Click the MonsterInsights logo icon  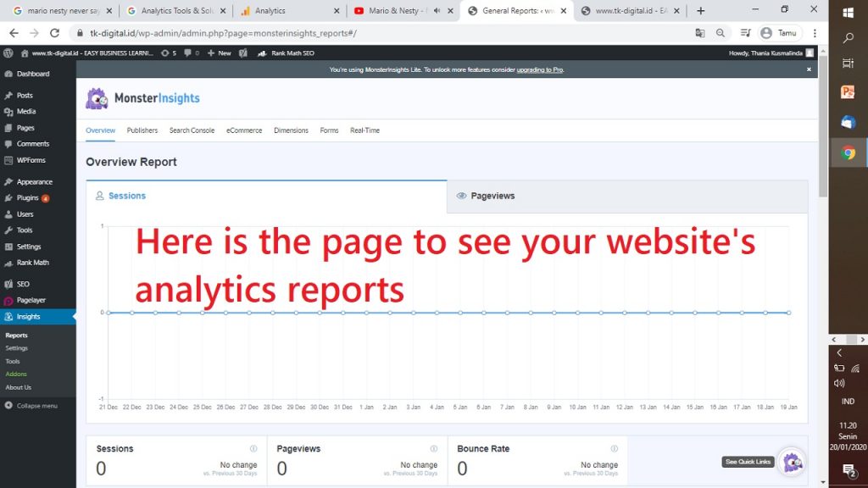[x=97, y=98]
